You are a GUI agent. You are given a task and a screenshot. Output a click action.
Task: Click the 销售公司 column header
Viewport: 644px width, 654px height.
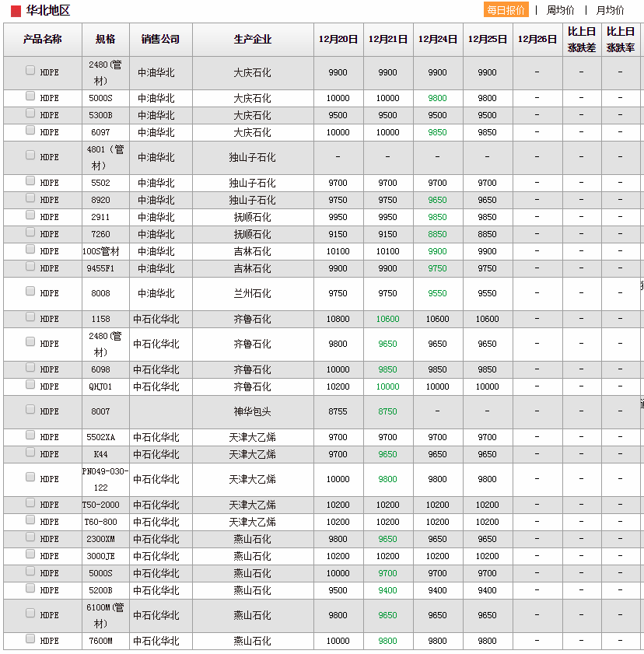pyautogui.click(x=160, y=40)
